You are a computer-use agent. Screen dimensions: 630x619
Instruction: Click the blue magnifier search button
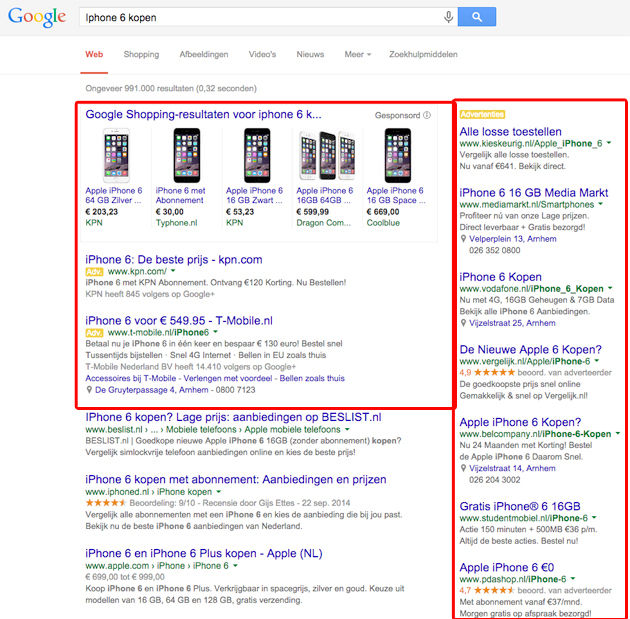point(477,17)
